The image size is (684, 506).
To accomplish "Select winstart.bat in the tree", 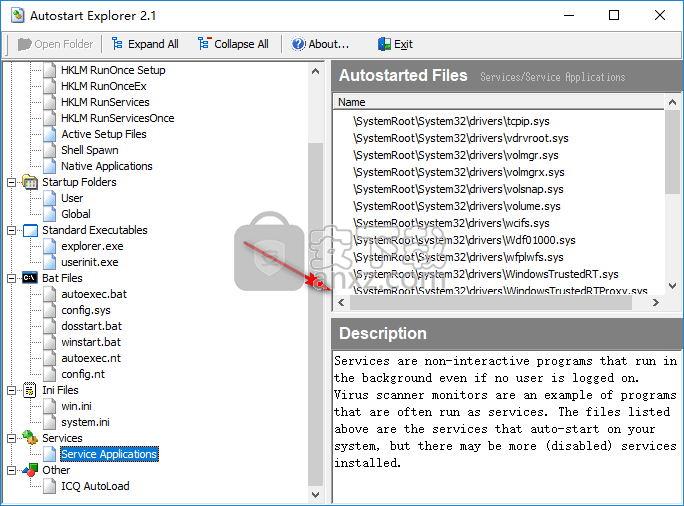I will [x=91, y=342].
